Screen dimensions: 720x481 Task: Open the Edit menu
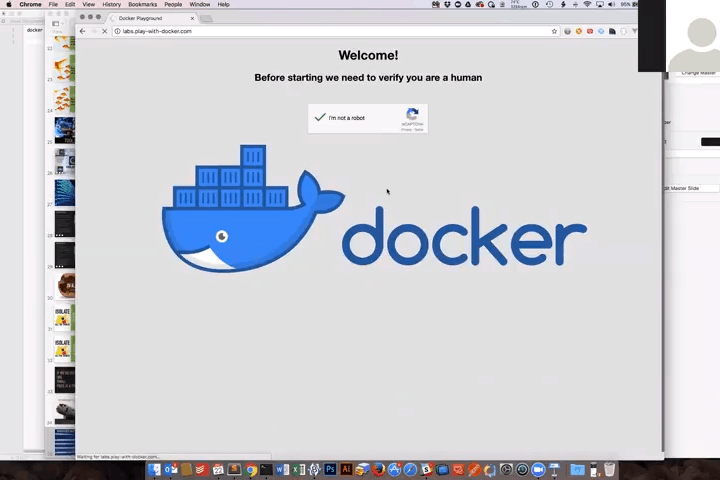tap(70, 4)
